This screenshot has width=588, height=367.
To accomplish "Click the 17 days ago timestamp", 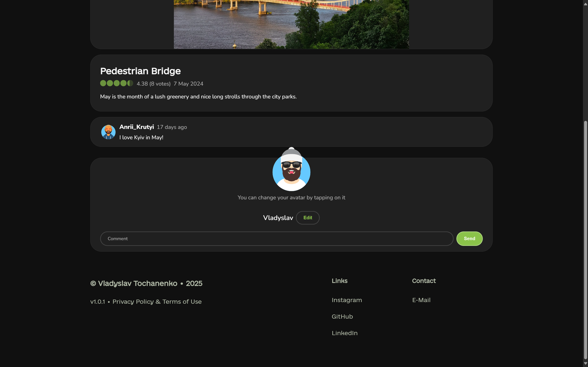I will click(x=172, y=127).
